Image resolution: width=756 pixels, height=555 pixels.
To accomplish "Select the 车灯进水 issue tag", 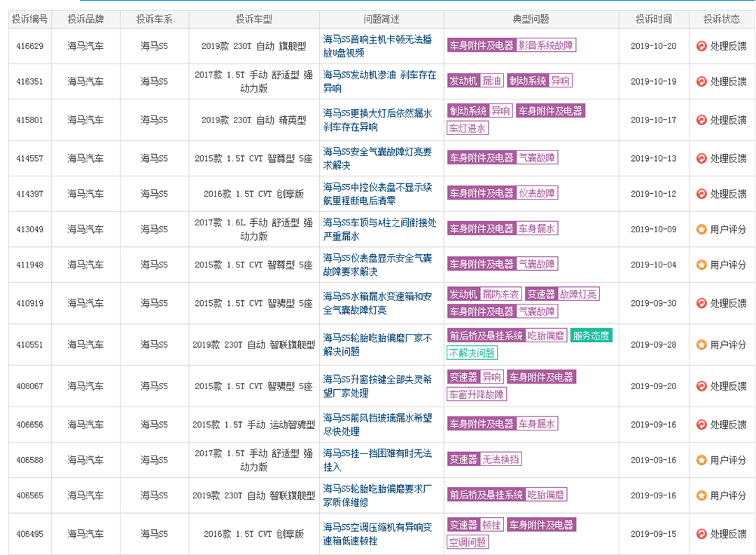I will pyautogui.click(x=468, y=129).
